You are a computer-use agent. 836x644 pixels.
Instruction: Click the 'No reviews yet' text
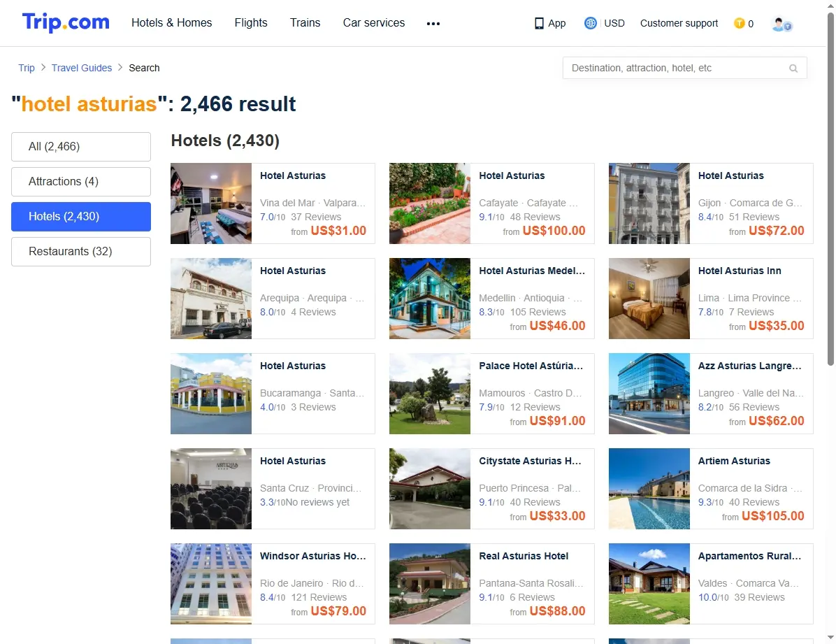point(317,502)
